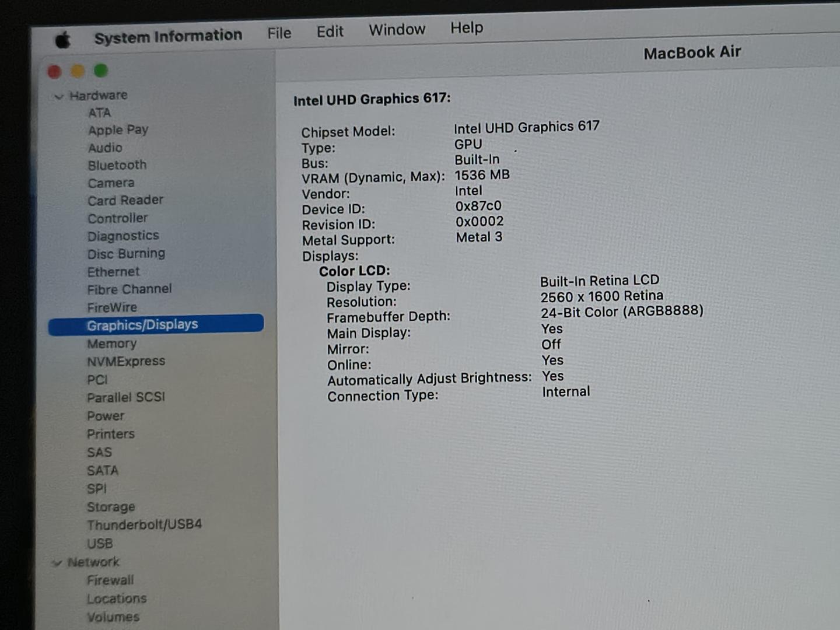Select Fibre Channel in the sidebar
Viewport: 840px width, 630px height.
129,289
